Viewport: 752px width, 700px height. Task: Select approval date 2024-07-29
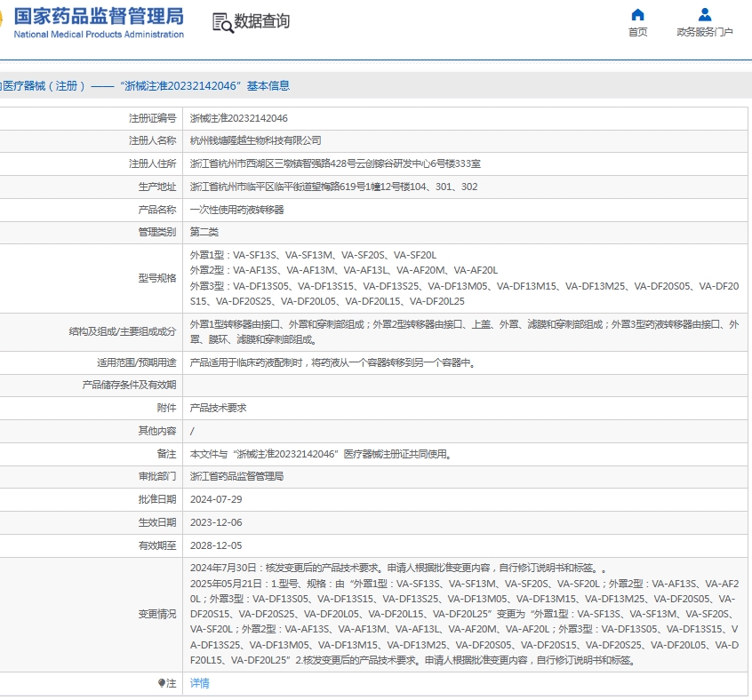[x=216, y=500]
